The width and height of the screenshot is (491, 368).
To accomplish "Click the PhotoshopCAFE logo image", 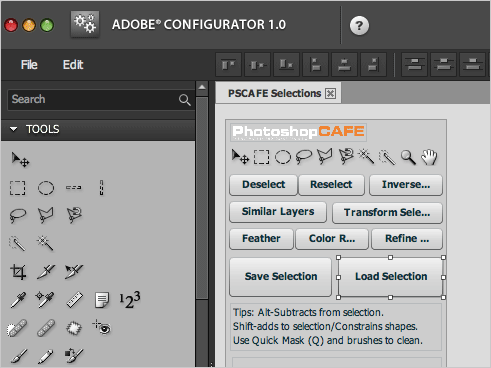I will tap(299, 132).
